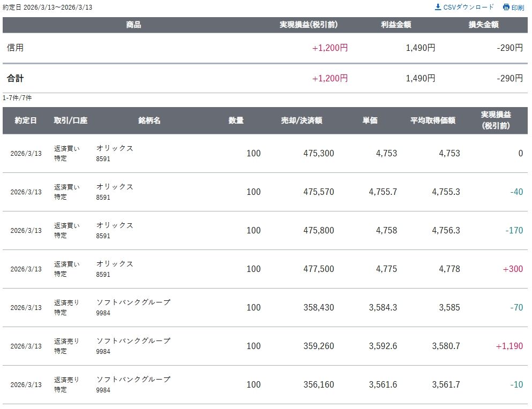This screenshot has height=409, width=532.
Task: Click the 平均取得価額 column header
Action: pos(433,120)
